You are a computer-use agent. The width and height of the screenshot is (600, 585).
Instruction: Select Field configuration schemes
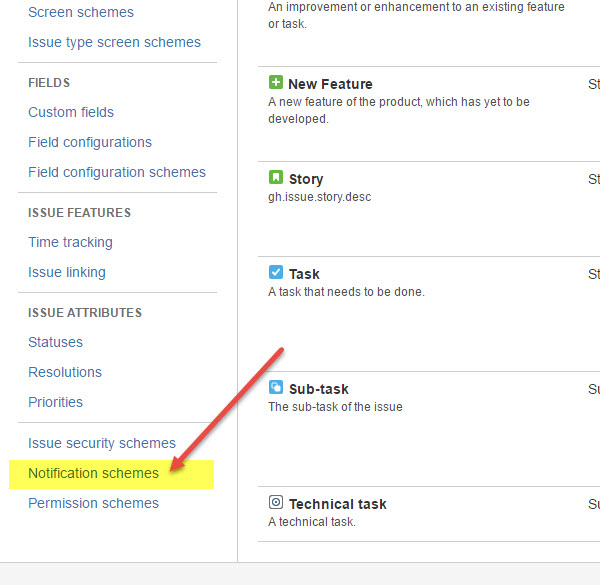117,172
